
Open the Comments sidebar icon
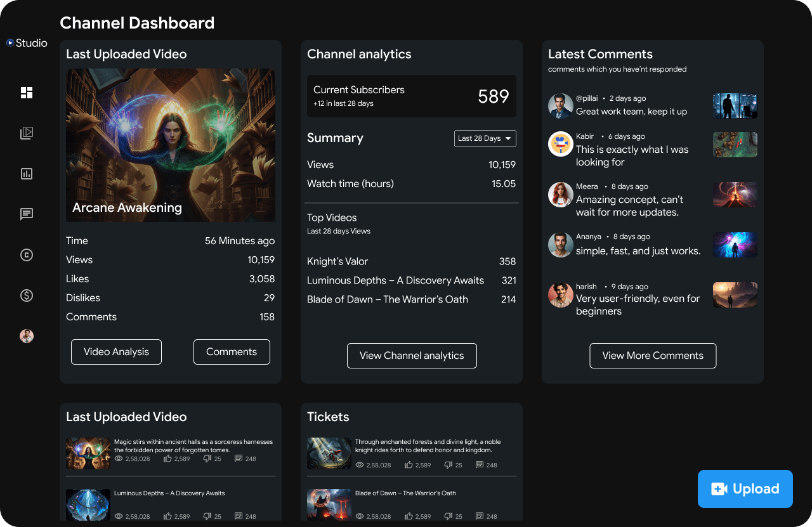pyautogui.click(x=27, y=214)
